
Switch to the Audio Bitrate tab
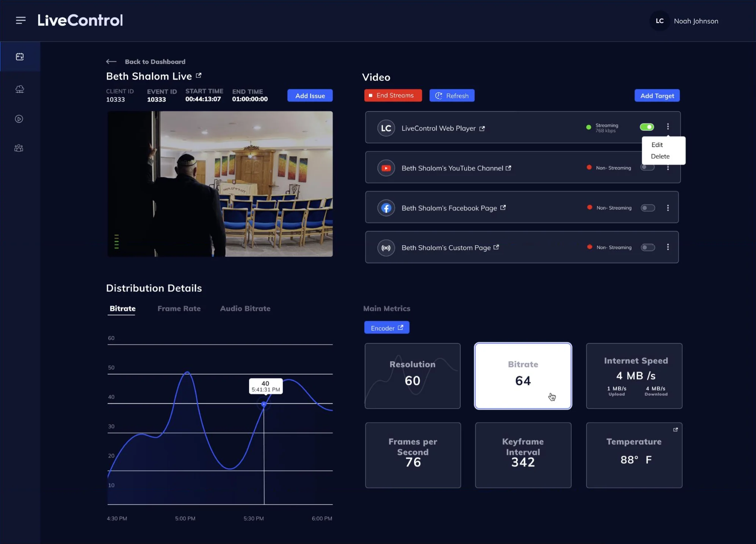pos(245,309)
